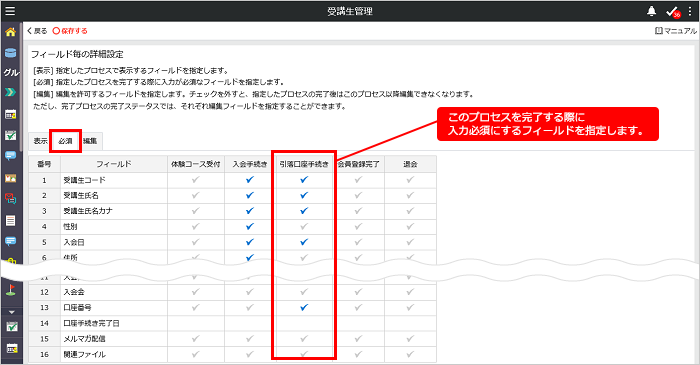Click the 体験コース受付 column header
The image size is (700, 365).
pos(196,164)
